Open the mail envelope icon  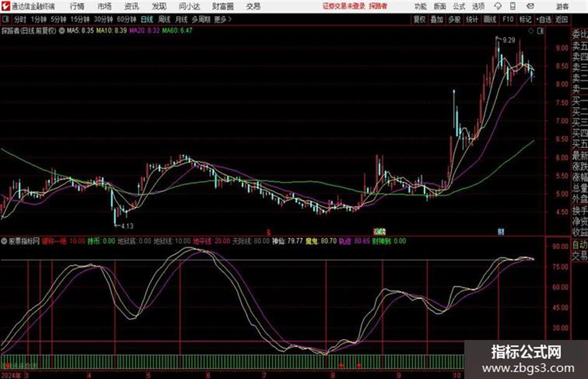pos(530,6)
